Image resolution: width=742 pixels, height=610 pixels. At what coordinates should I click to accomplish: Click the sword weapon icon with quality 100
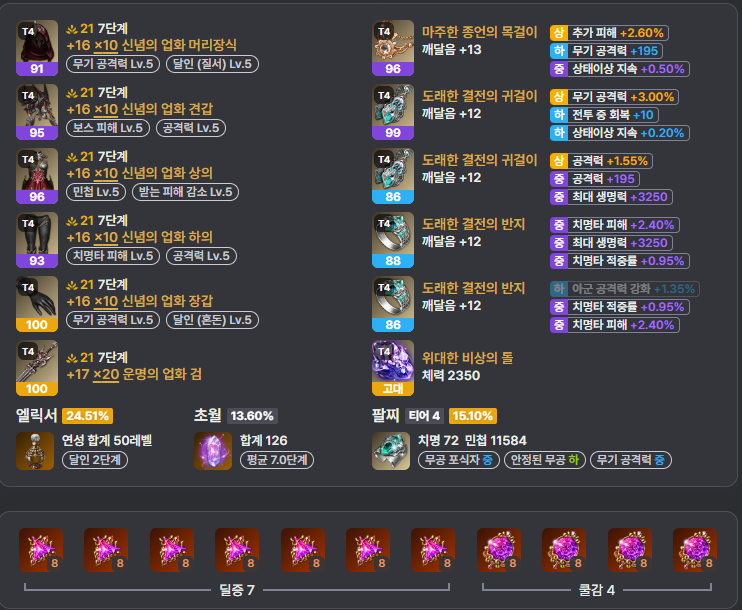37,368
